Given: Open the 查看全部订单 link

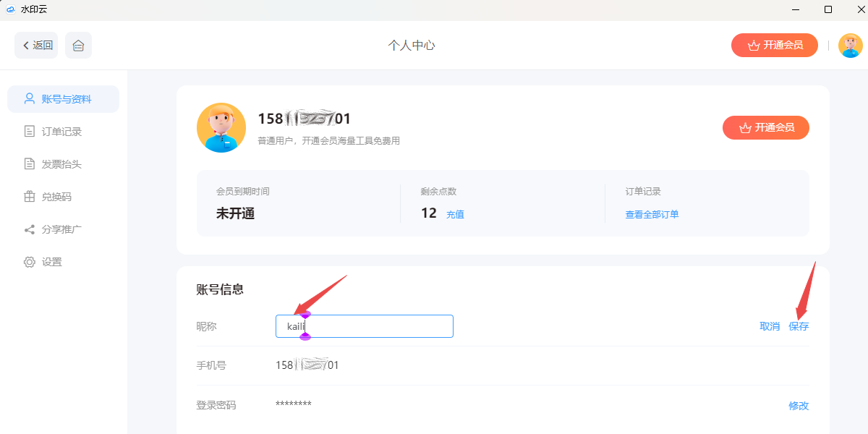Looking at the screenshot, I should point(652,214).
